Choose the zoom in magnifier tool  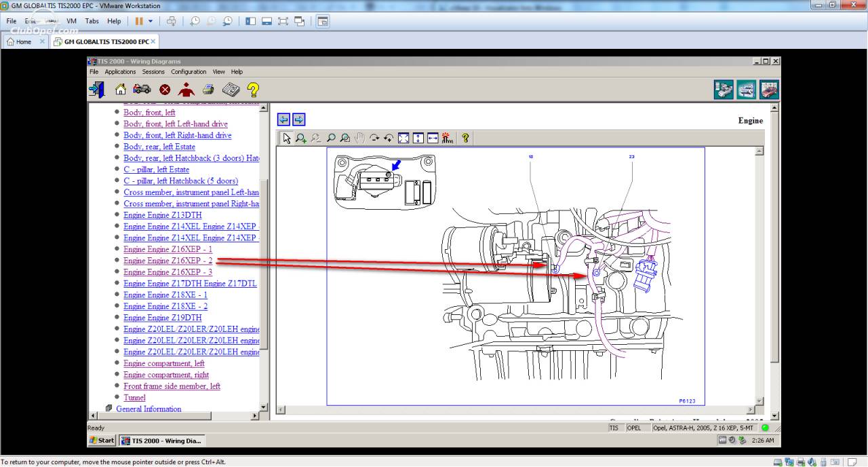301,138
